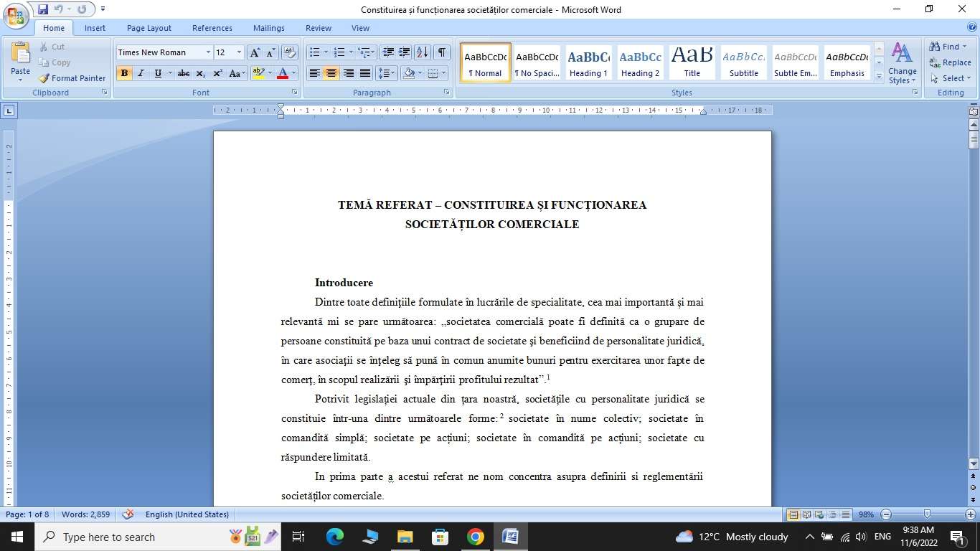980x551 pixels.
Task: Click the Clear Formatting icon
Action: pyautogui.click(x=290, y=52)
